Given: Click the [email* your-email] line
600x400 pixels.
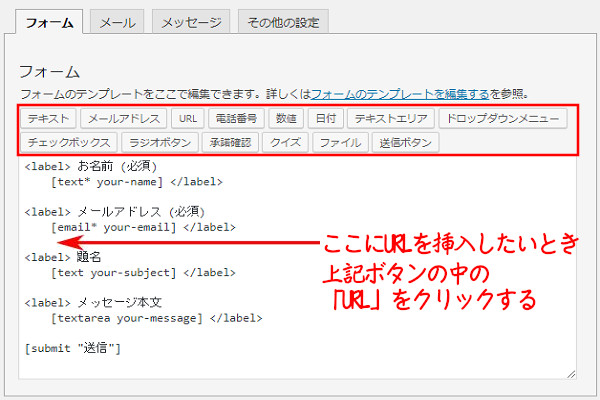Looking at the screenshot, I should (143, 227).
